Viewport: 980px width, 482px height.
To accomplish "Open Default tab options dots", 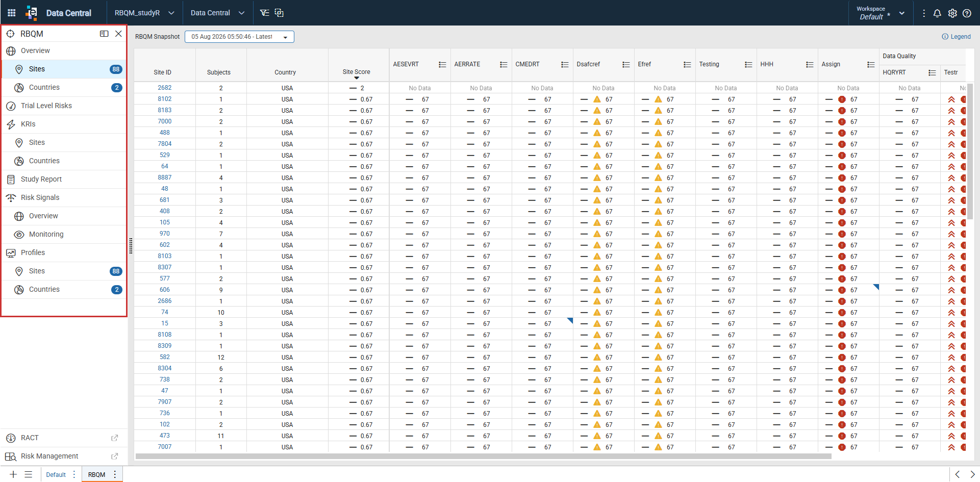I will click(74, 474).
